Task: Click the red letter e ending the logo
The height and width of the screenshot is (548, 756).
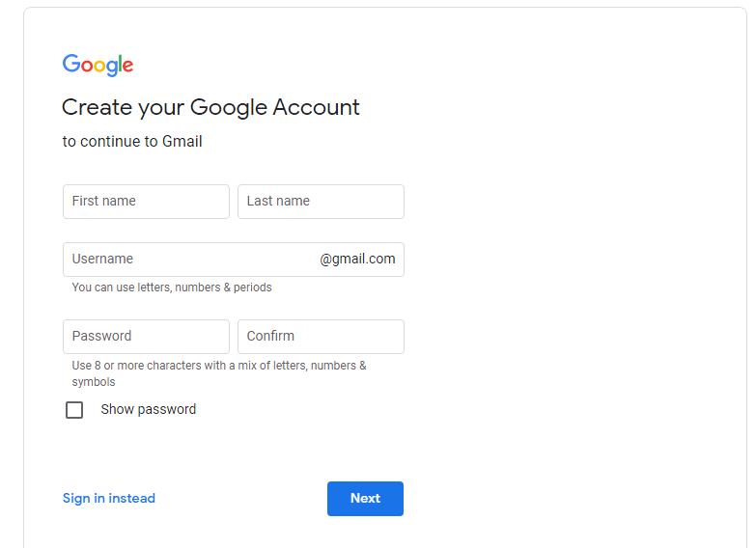Action: tap(128, 66)
